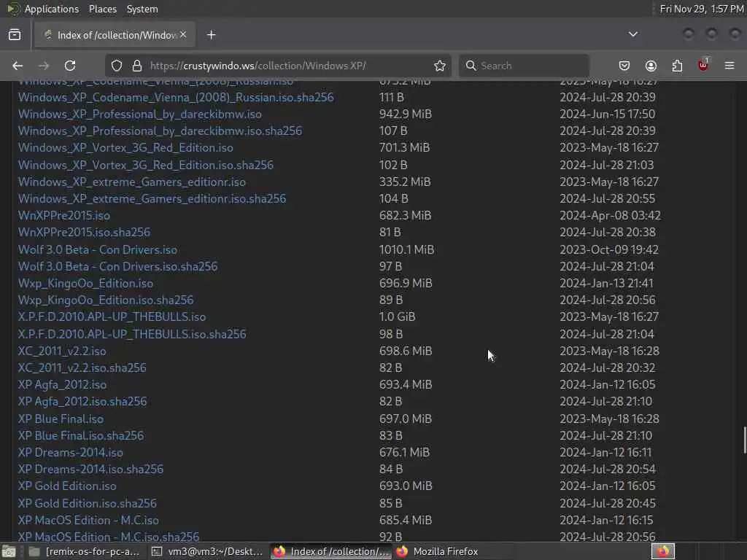Download XP Gold Edition.iso
This screenshot has height=560, width=747.
click(67, 486)
